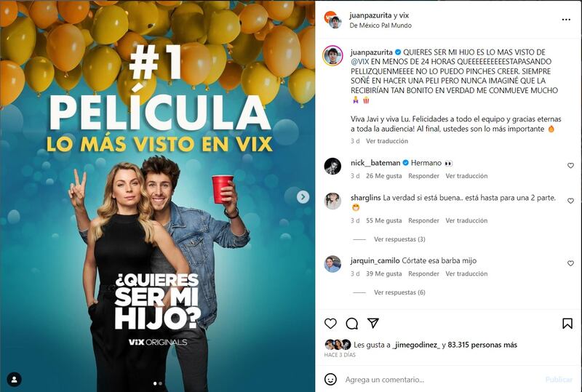
Task: Like the post with the heart icon
Action: coord(330,324)
